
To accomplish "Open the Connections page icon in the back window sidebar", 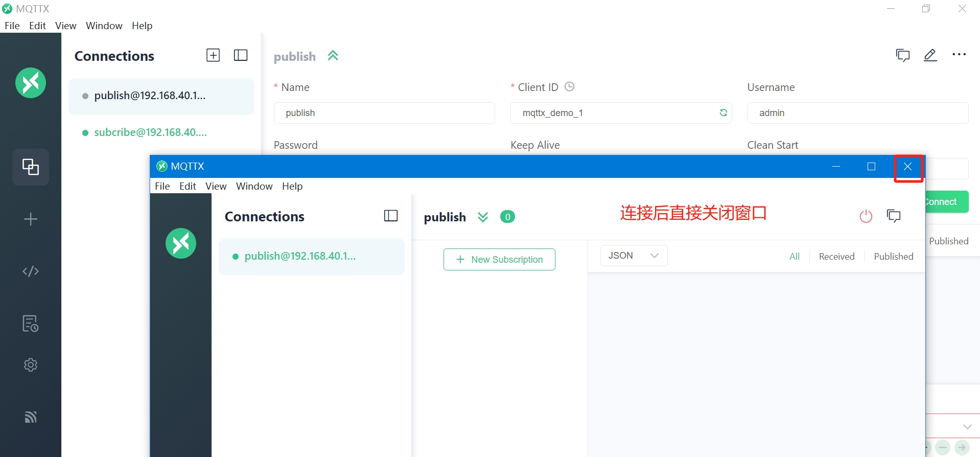I will 31,167.
